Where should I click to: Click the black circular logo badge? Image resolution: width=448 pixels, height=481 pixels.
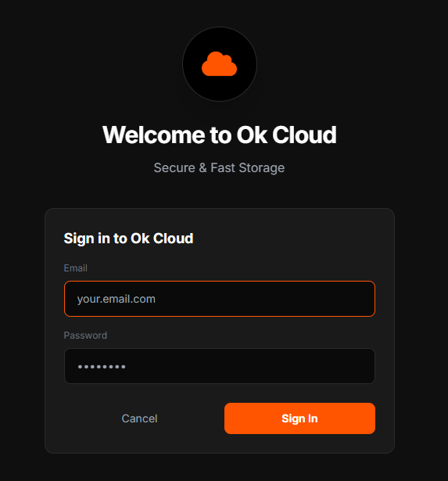(x=220, y=64)
